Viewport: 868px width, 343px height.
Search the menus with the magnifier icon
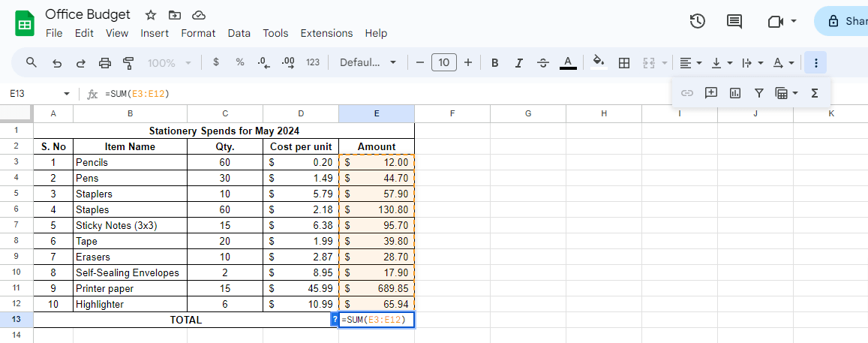32,62
